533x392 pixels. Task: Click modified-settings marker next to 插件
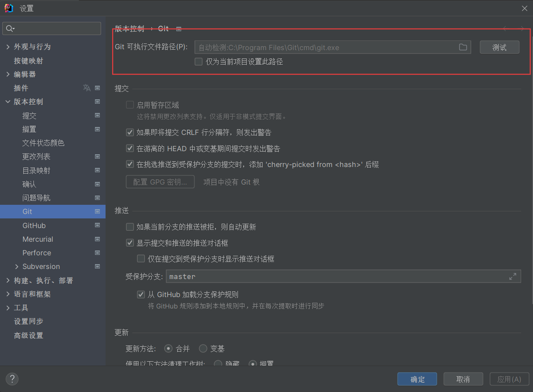point(98,88)
